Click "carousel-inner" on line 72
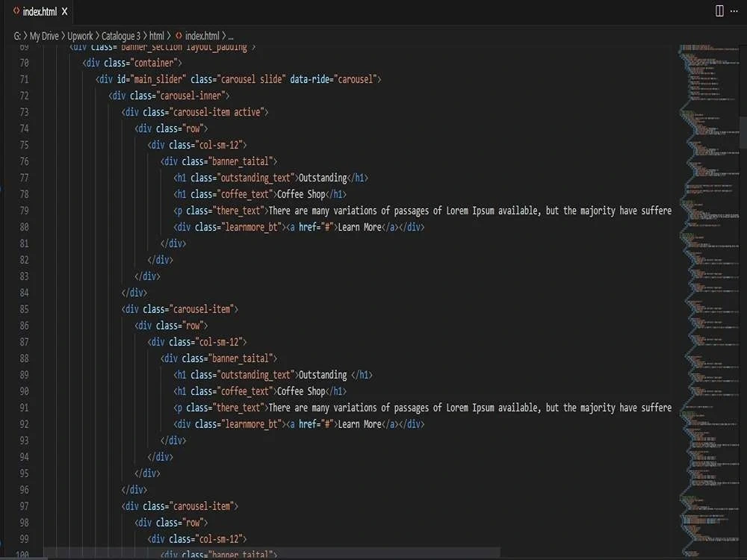 [190, 96]
